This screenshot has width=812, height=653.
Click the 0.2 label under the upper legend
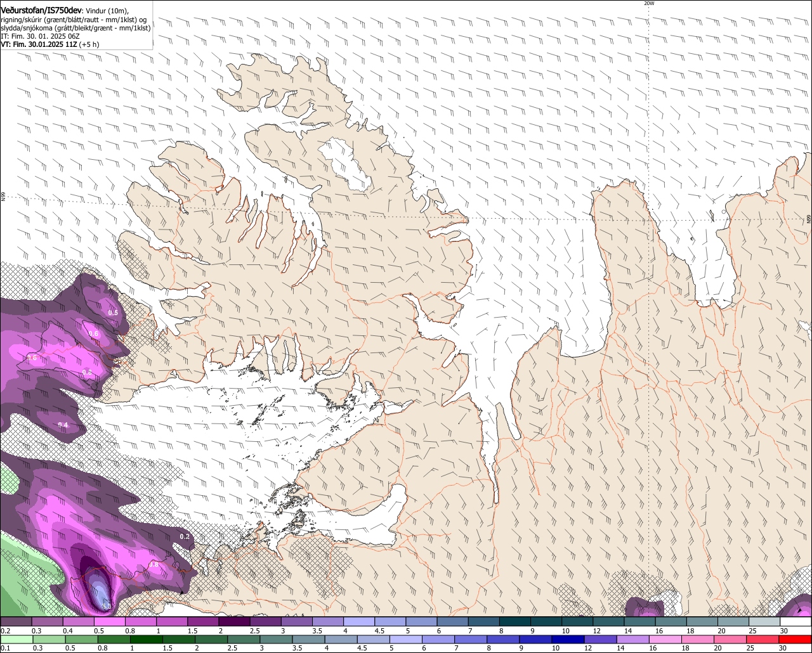pyautogui.click(x=5, y=631)
